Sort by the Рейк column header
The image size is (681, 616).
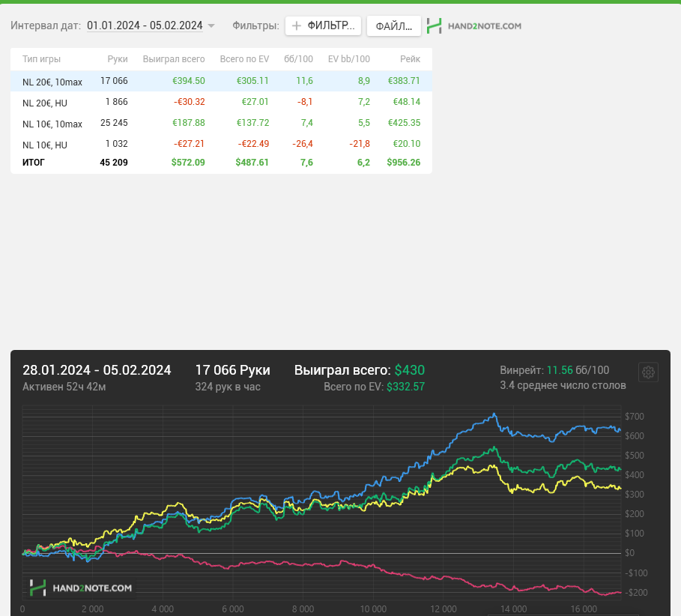(410, 59)
